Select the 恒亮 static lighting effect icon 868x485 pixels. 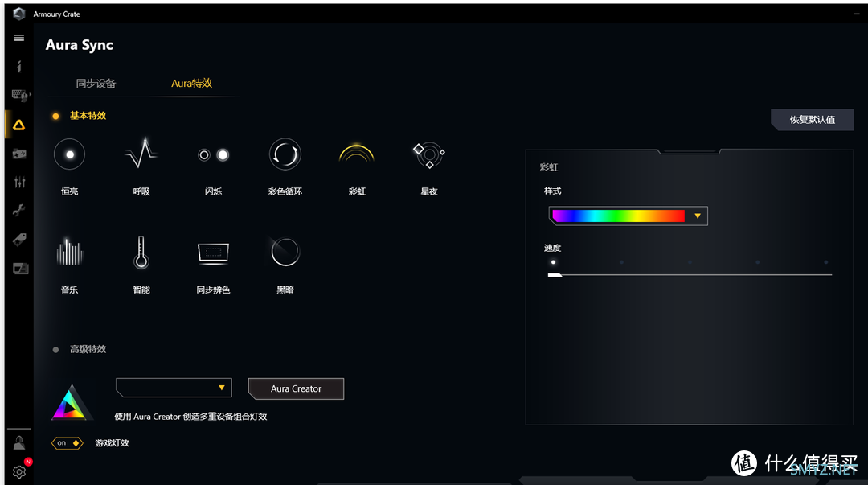point(69,154)
